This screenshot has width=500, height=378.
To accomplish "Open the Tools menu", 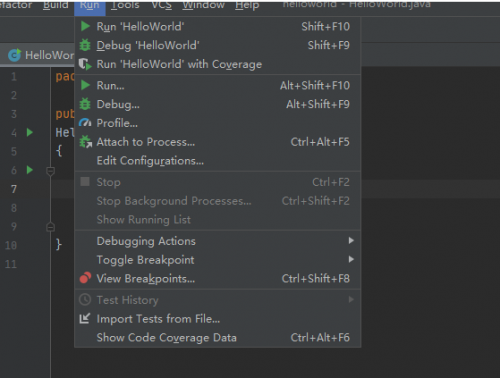I will (x=125, y=5).
